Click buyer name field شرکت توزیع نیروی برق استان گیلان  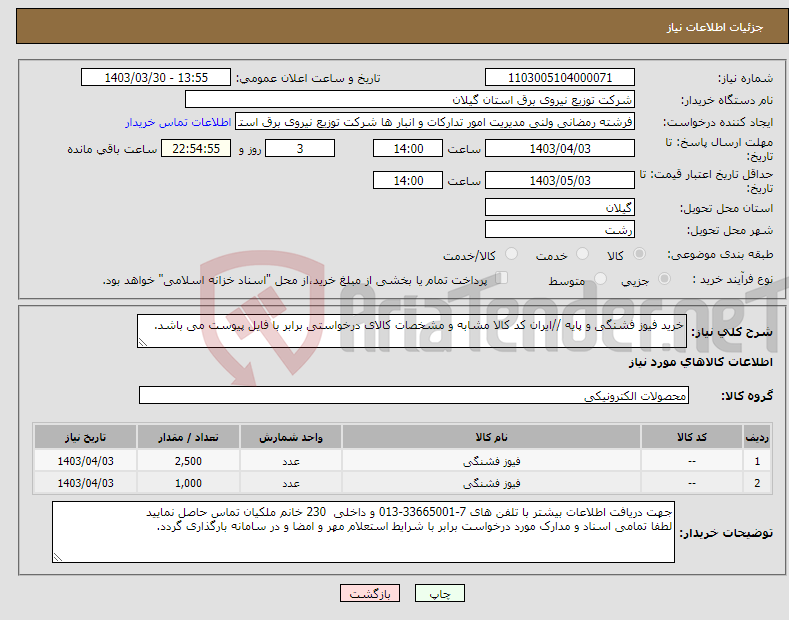[x=410, y=100]
